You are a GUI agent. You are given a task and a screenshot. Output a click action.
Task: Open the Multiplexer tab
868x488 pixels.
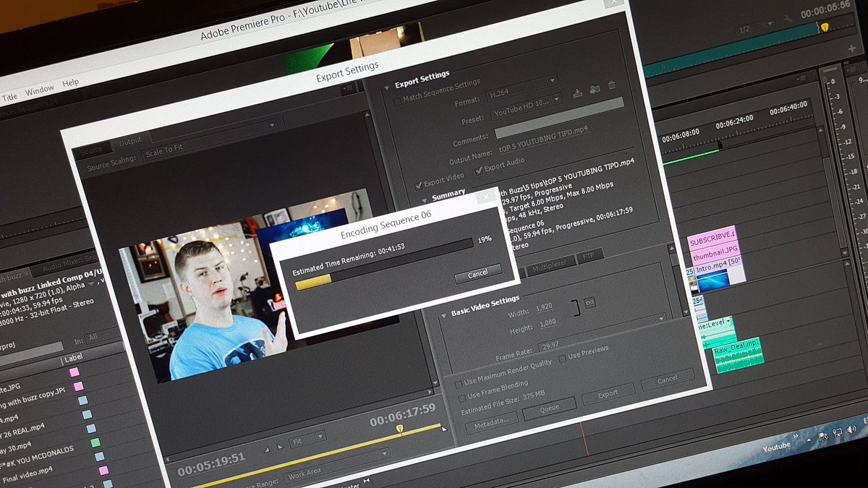point(550,267)
